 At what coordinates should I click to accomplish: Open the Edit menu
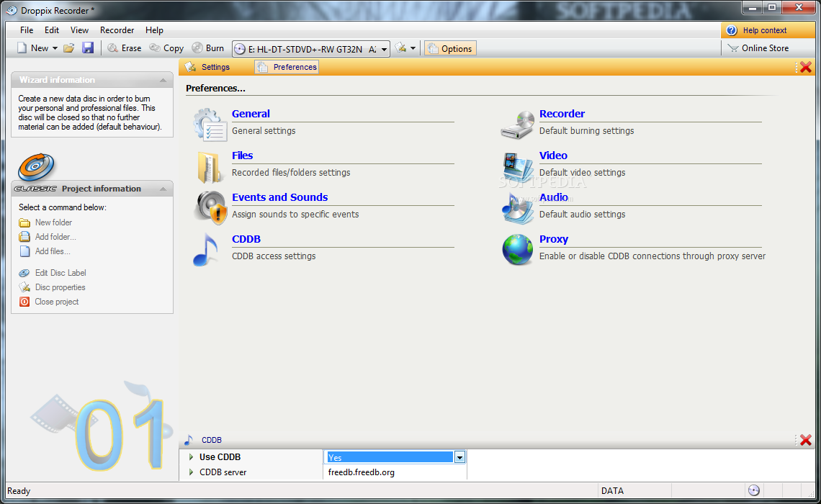(52, 30)
